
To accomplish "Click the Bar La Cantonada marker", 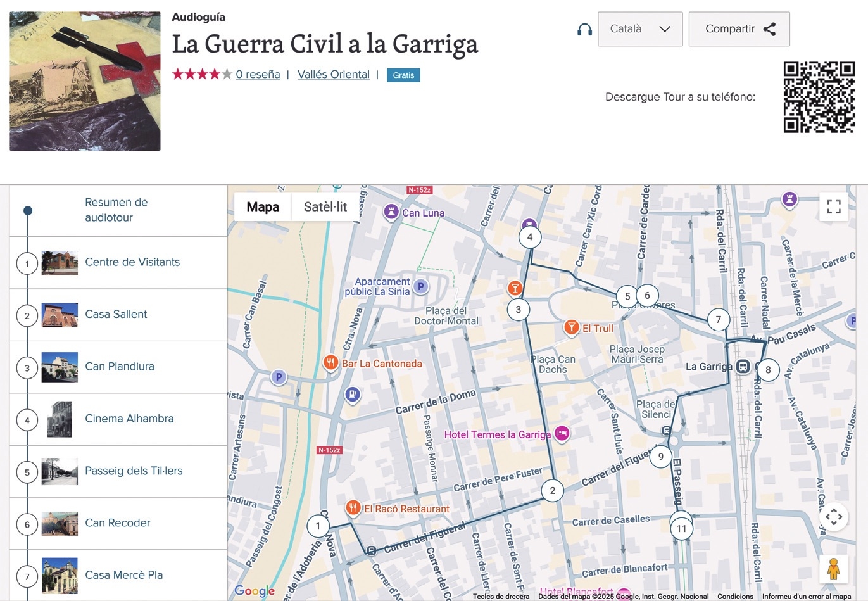I will click(330, 363).
